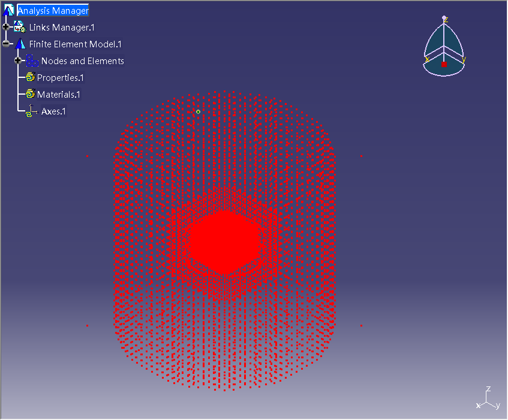Click the Analysis Manager root icon
This screenshot has width=508, height=420.
8,10
